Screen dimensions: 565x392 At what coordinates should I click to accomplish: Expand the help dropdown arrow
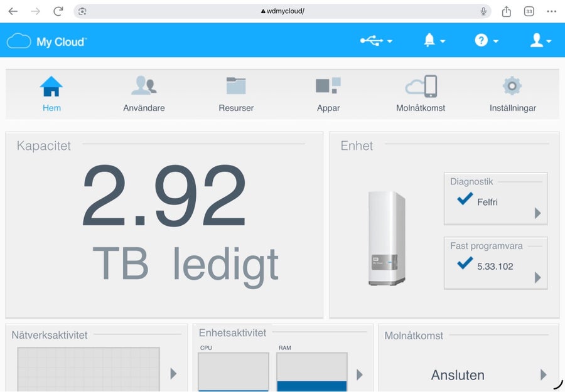496,41
